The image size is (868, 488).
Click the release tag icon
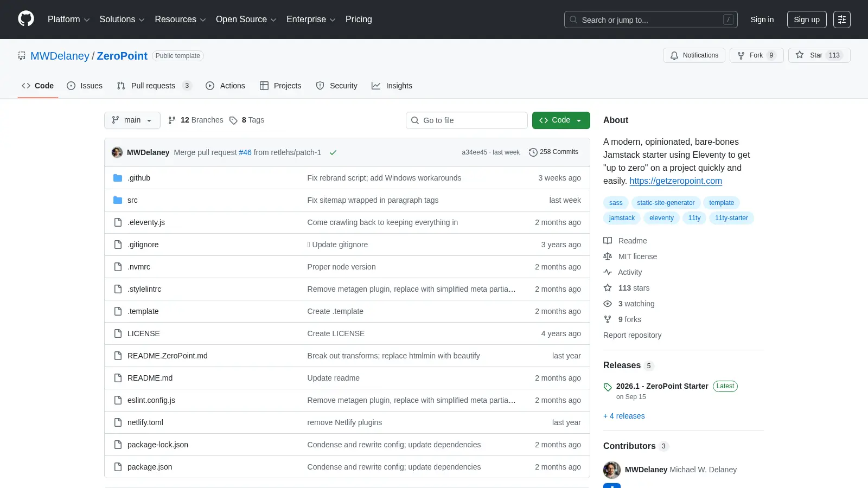pyautogui.click(x=608, y=387)
